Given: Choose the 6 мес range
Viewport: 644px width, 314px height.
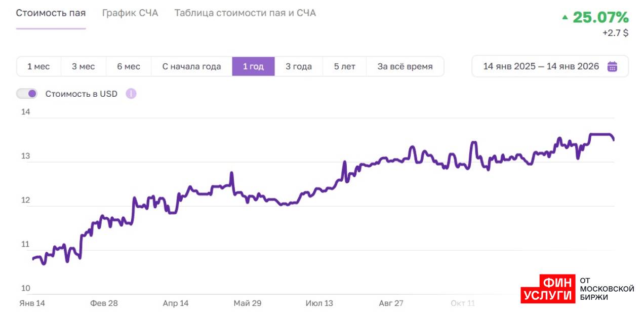Looking at the screenshot, I should pyautogui.click(x=129, y=66).
